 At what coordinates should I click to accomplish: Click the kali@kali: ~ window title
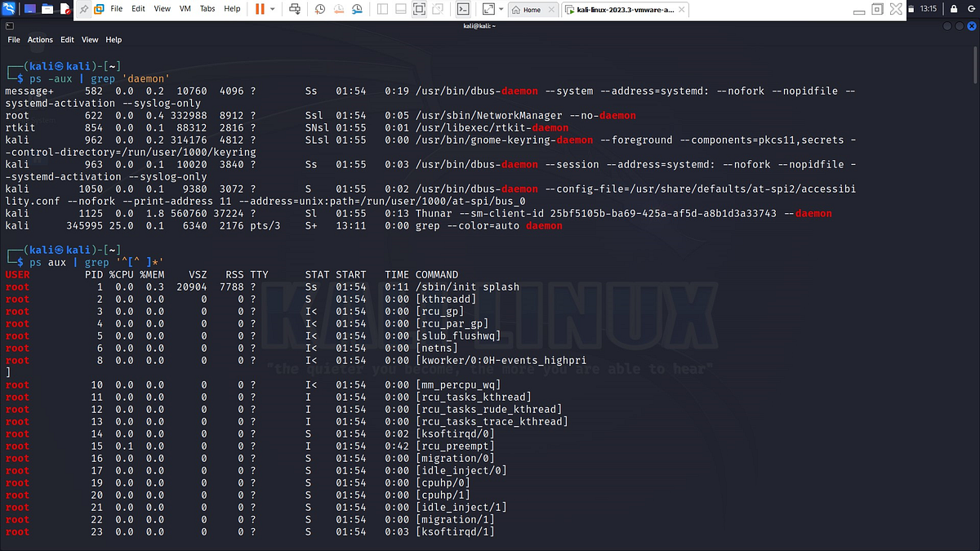click(479, 26)
